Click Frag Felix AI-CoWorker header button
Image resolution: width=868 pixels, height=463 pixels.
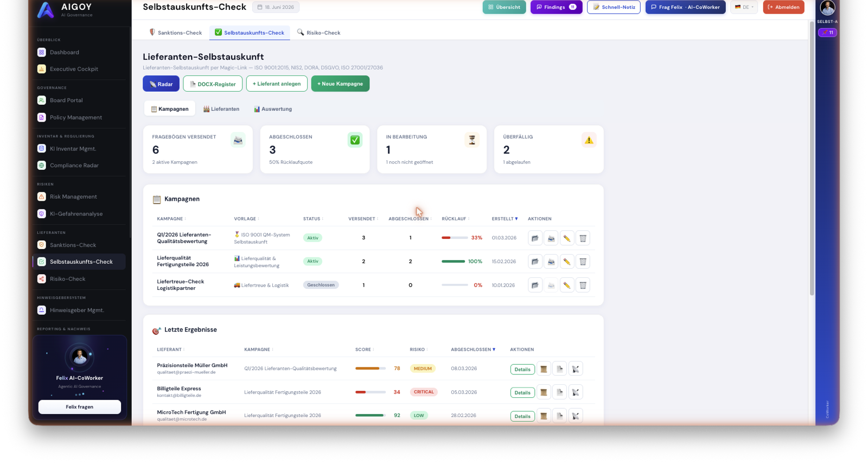[685, 7]
